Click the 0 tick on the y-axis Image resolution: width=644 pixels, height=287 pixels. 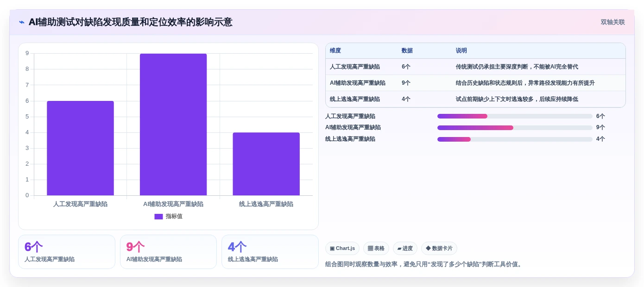[x=27, y=195]
